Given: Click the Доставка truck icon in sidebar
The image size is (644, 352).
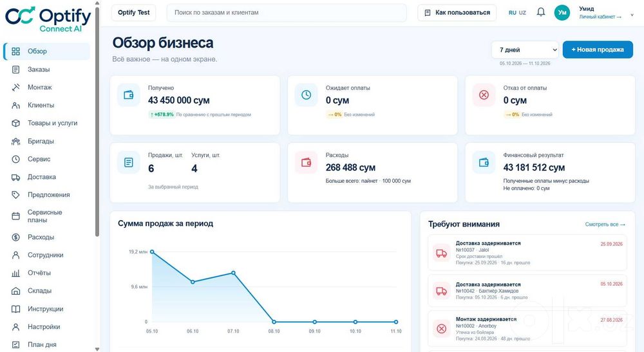Looking at the screenshot, I should pos(15,177).
